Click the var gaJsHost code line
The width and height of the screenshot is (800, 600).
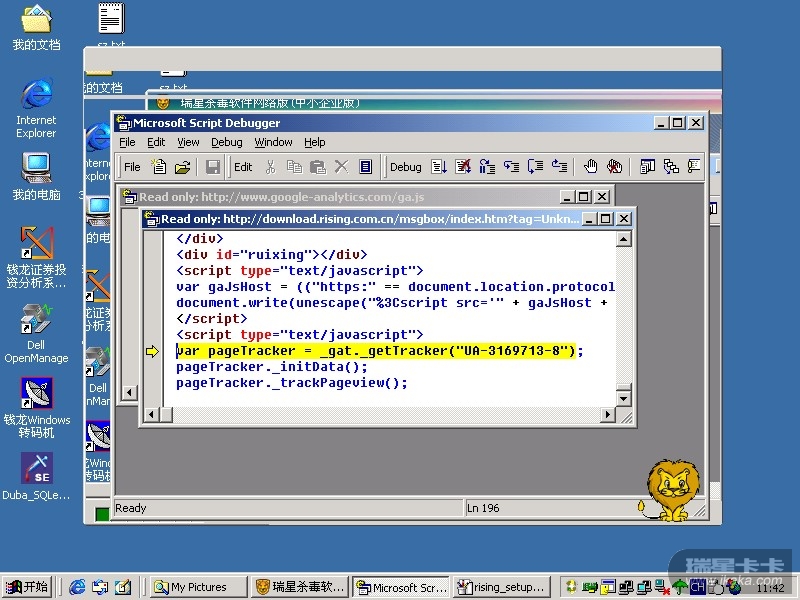click(395, 286)
